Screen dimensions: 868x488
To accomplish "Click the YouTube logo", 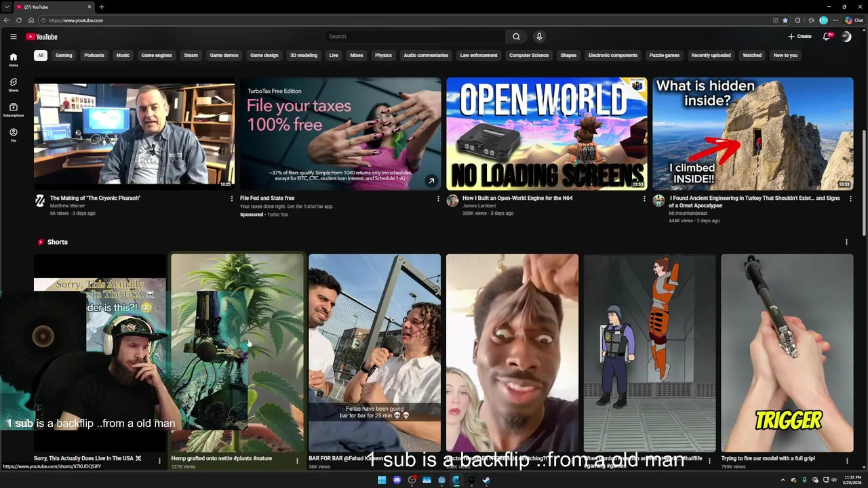I will coord(41,37).
